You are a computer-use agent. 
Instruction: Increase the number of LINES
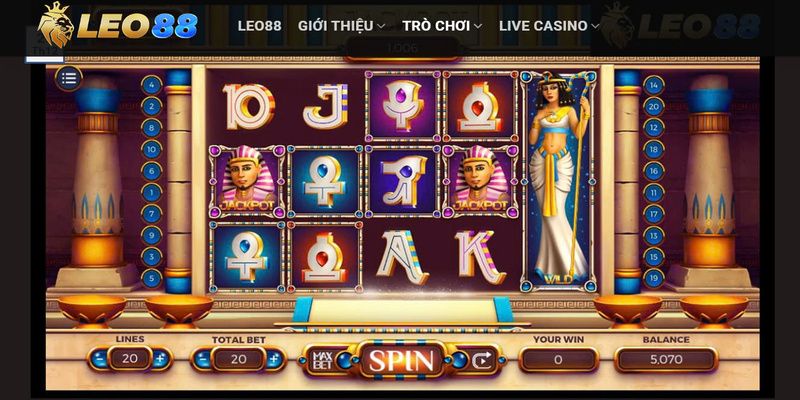[160, 359]
